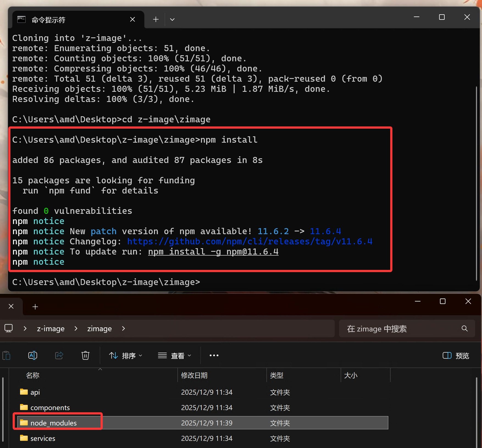Open a new terminal tab with plus icon
The height and width of the screenshot is (448, 482).
[156, 19]
